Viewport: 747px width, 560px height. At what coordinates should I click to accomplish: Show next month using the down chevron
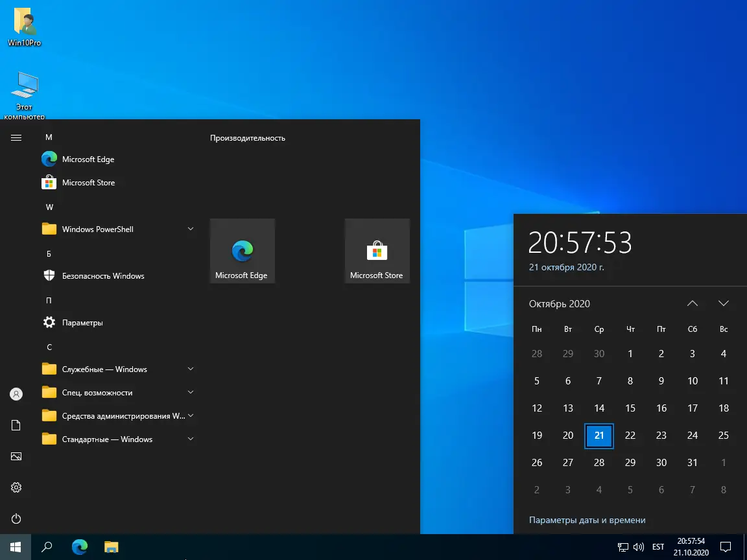click(724, 303)
